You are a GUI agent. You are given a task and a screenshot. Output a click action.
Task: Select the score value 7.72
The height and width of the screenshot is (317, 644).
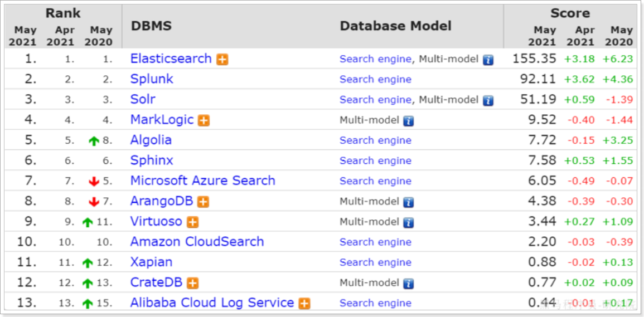[541, 140]
